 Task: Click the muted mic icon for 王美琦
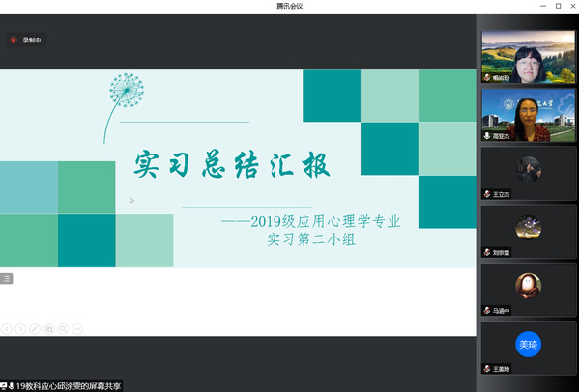pos(487,369)
